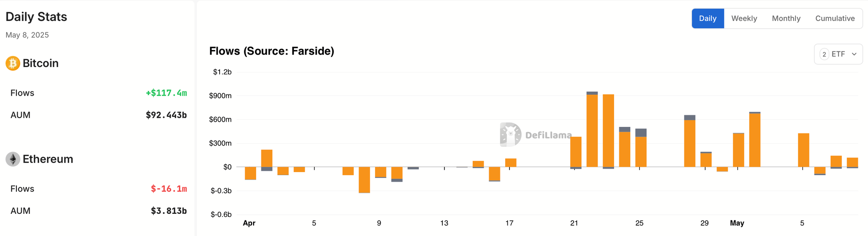Viewport: 868px width, 236px height.
Task: Click the Ethereum AUM value $3.813b
Action: pyautogui.click(x=169, y=211)
